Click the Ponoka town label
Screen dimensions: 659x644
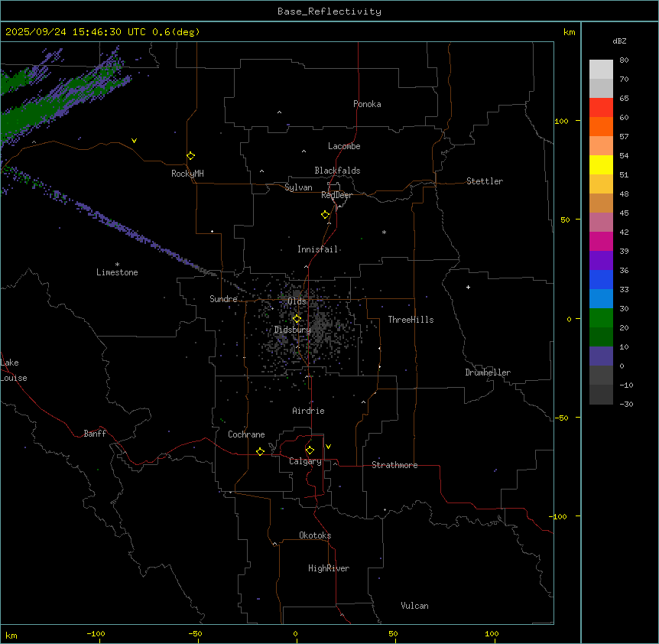[367, 105]
